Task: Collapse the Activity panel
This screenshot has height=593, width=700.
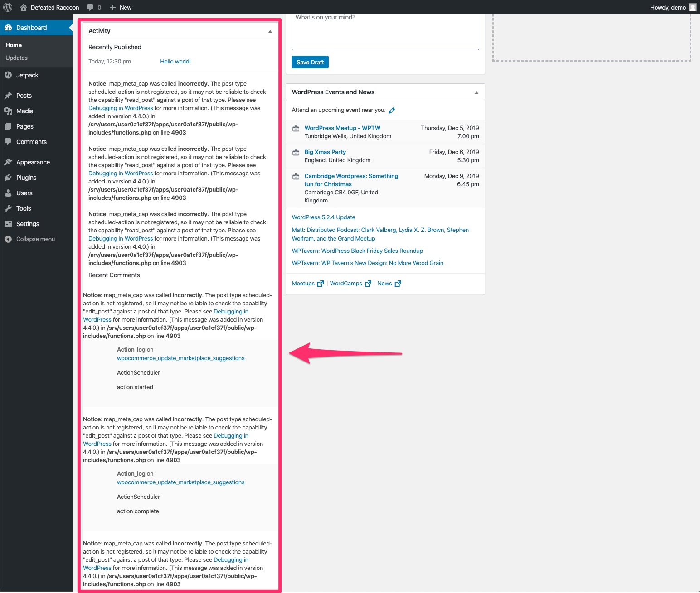Action: point(270,31)
